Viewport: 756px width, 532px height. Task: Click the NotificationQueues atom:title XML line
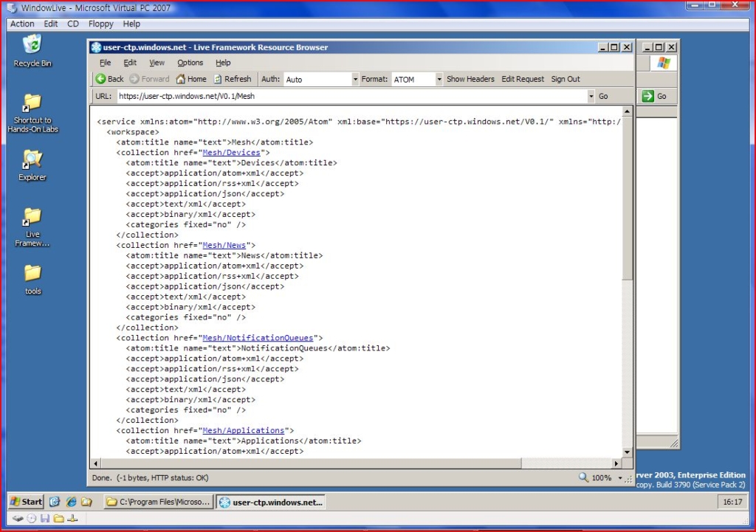click(x=258, y=348)
